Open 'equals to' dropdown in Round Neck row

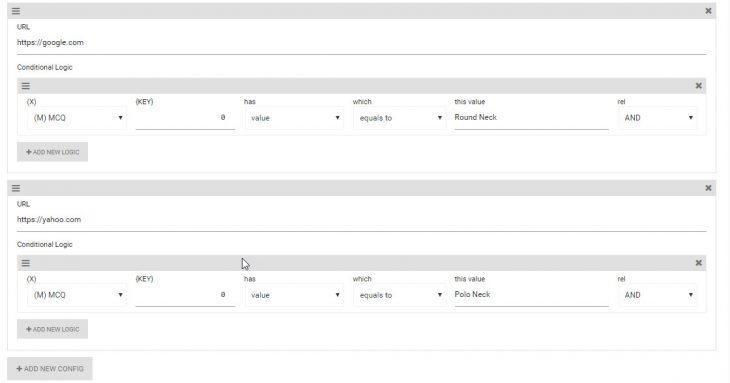399,118
